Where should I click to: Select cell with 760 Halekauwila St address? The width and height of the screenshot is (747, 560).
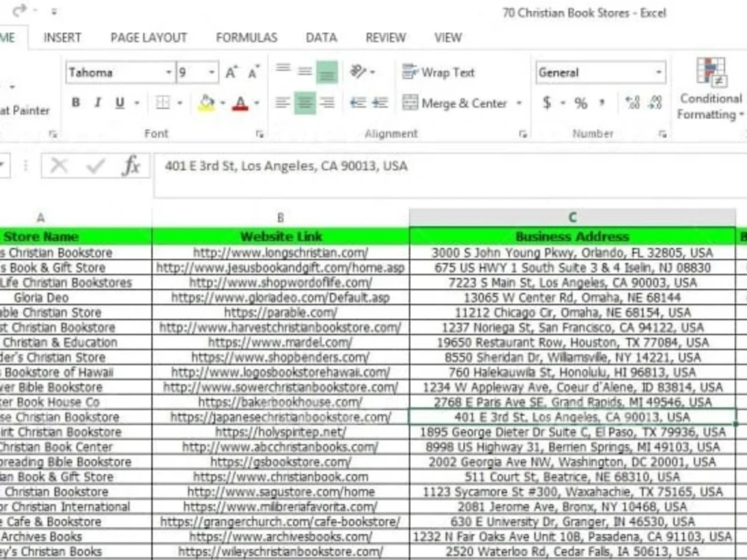pos(572,373)
